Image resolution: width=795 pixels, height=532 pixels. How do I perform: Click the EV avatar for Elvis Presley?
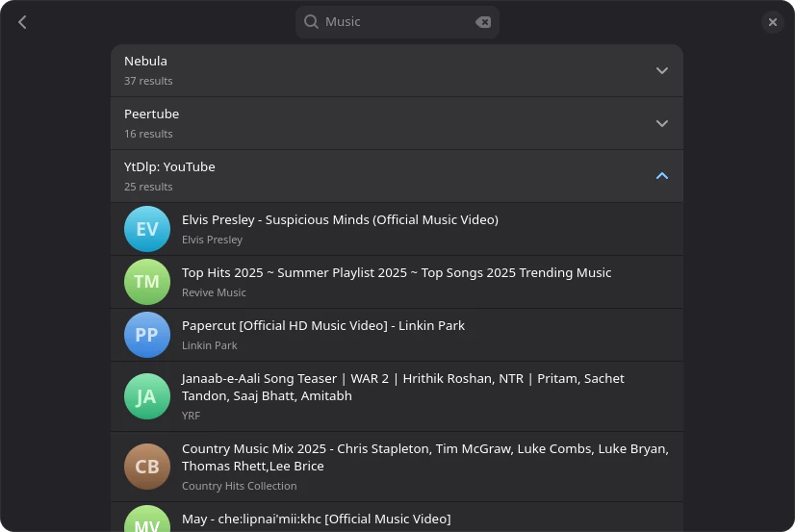click(147, 229)
